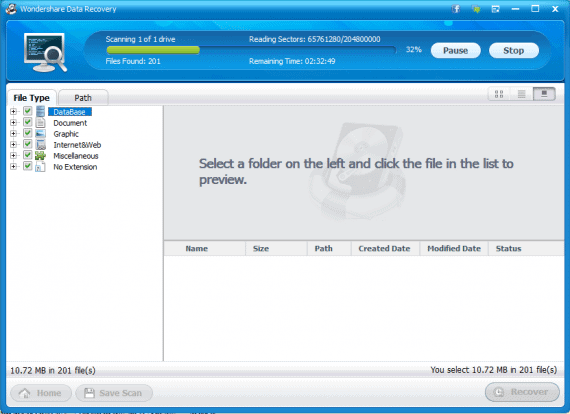Click the Miscellaneous puzzle-piece icon
The height and width of the screenshot is (414, 570).
click(x=40, y=156)
